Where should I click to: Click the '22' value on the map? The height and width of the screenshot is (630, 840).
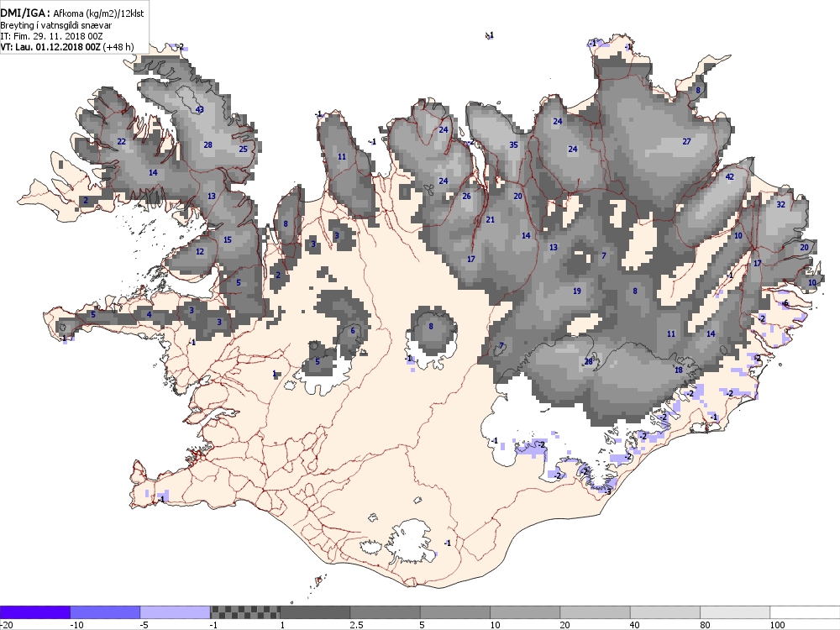[x=122, y=141]
